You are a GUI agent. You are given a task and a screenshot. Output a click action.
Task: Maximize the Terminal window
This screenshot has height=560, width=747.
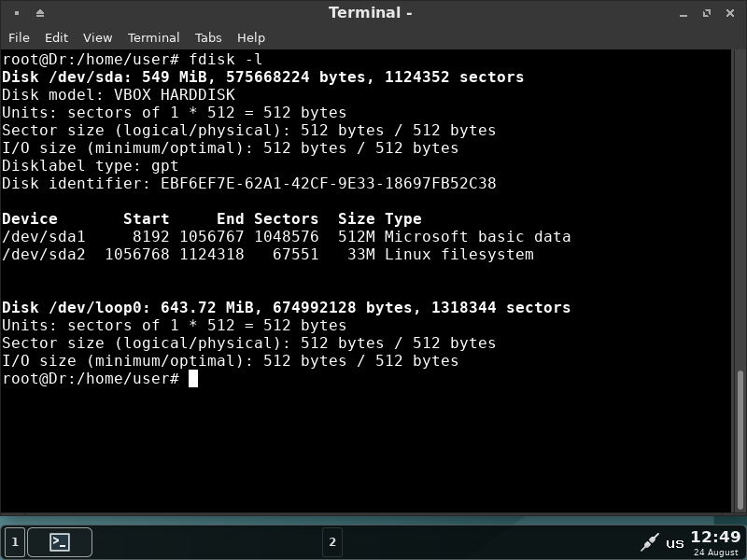(x=707, y=13)
